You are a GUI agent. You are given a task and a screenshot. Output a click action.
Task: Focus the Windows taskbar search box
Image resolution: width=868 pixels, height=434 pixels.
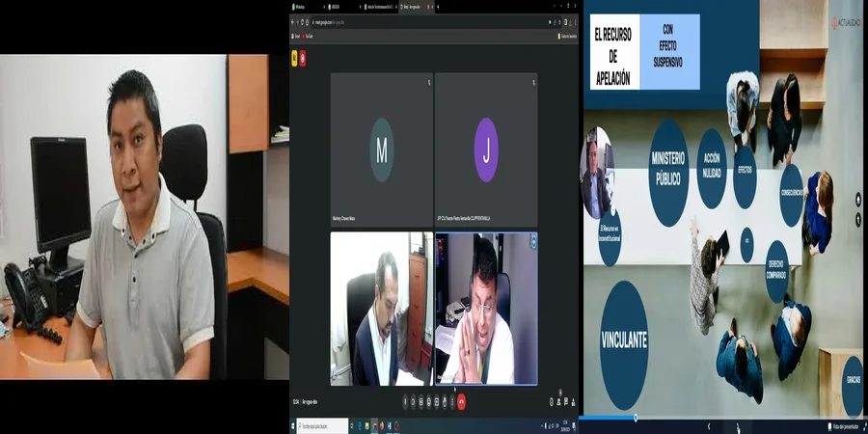point(322,426)
